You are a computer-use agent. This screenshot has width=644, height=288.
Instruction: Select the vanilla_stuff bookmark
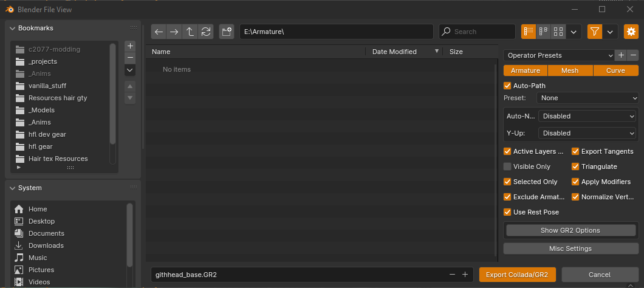47,86
